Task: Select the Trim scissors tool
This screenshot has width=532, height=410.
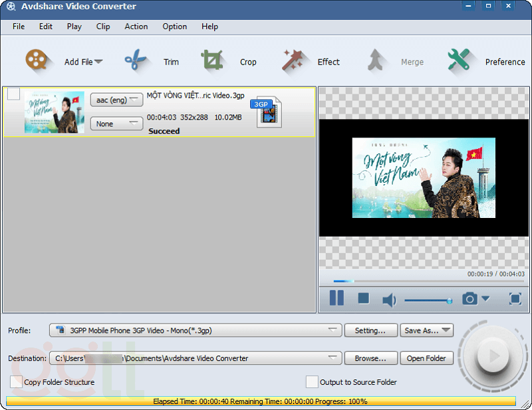Action: click(x=136, y=61)
